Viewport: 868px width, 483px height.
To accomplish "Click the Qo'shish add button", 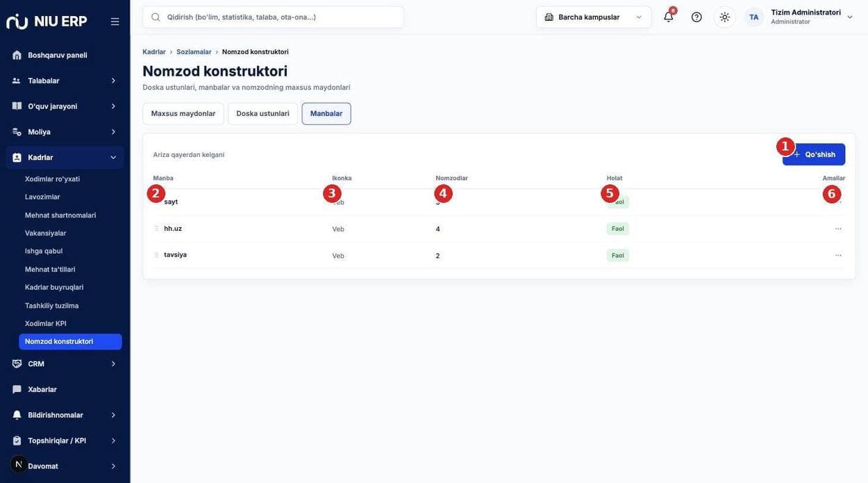I will 814,154.
